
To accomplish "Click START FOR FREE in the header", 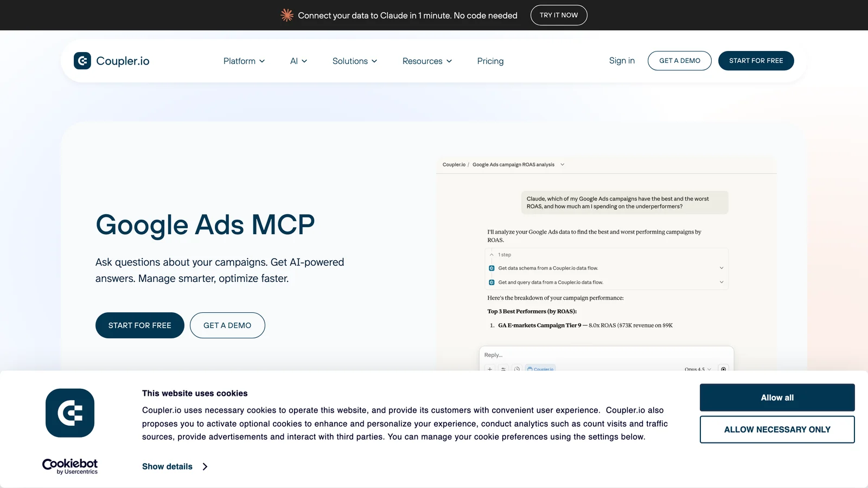I will pyautogui.click(x=756, y=61).
